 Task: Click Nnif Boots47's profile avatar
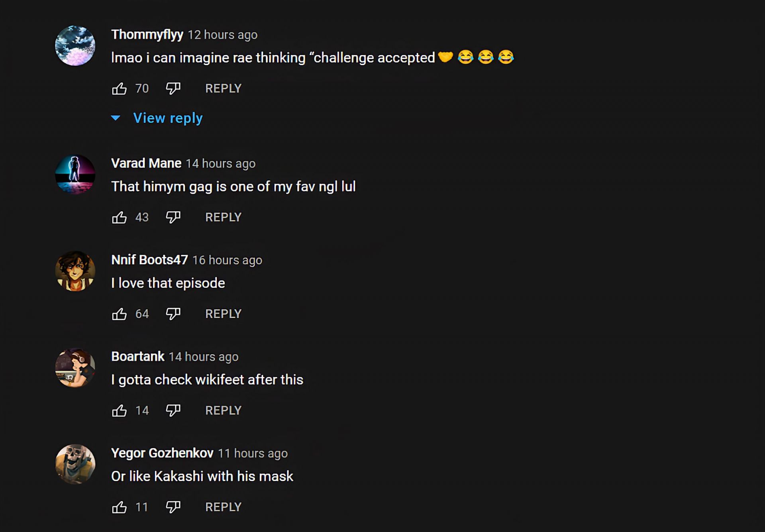tap(75, 271)
